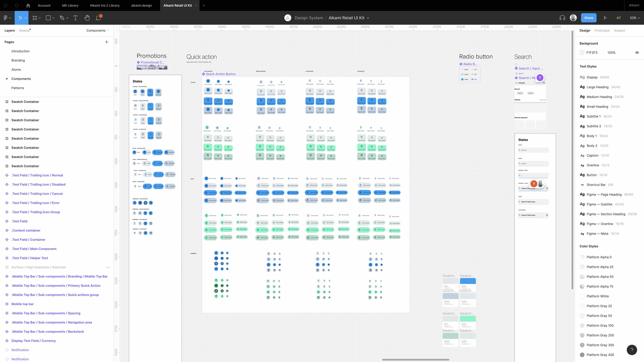Viewport: 644px width, 362px height.
Task: Open the Alkami Retail UI Kit file dropdown
Action: point(368,18)
